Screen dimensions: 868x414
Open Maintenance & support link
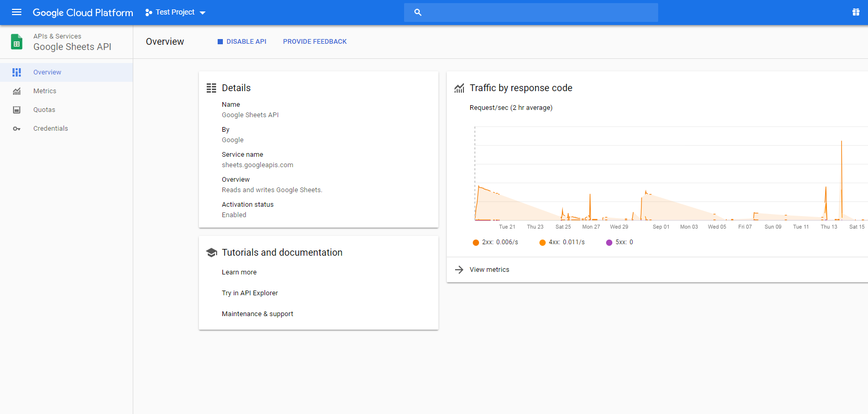coord(257,314)
